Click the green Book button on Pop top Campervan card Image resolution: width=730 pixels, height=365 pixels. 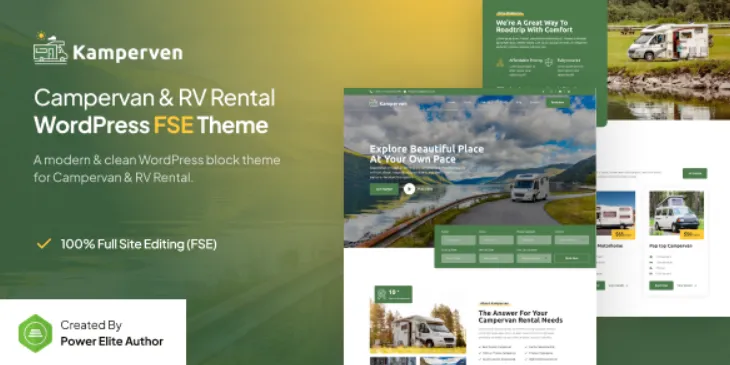coord(661,285)
